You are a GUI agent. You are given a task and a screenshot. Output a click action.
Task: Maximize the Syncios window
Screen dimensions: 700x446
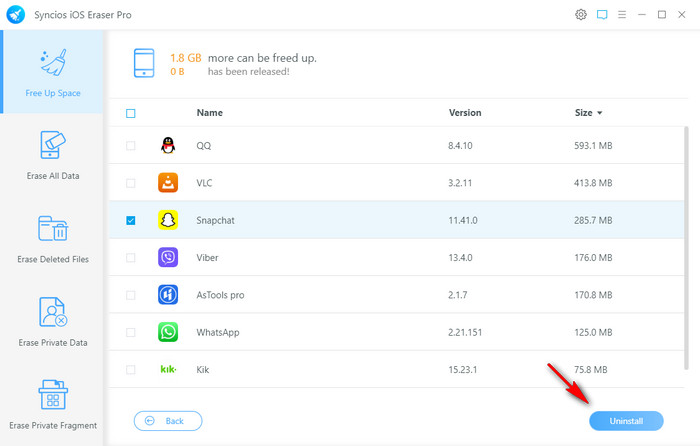(662, 15)
